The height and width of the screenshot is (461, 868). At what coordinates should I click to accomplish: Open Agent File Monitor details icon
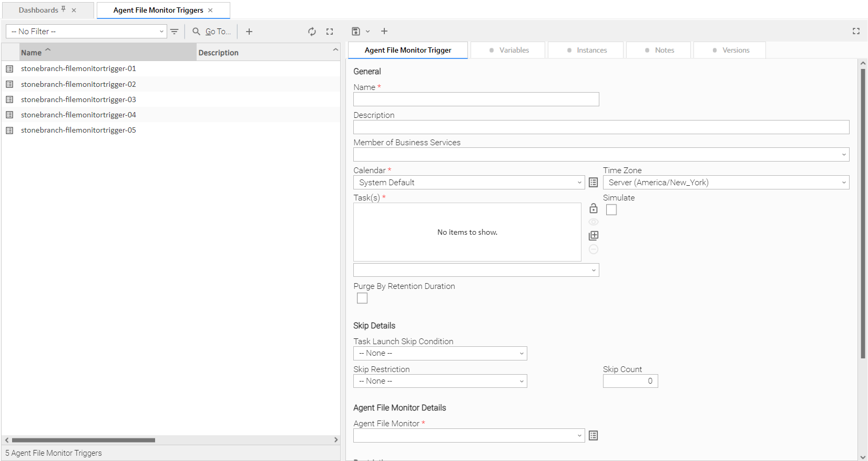(593, 436)
